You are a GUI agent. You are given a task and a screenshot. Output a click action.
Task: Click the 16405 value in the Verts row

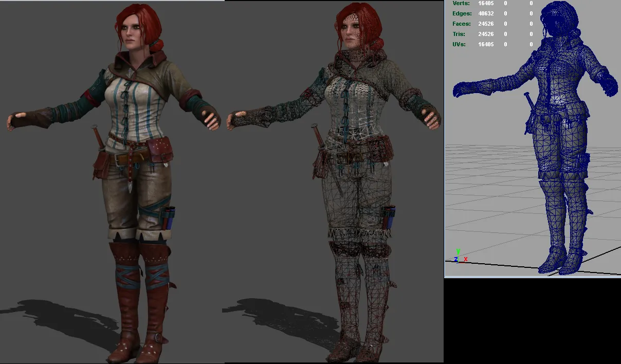(x=486, y=4)
